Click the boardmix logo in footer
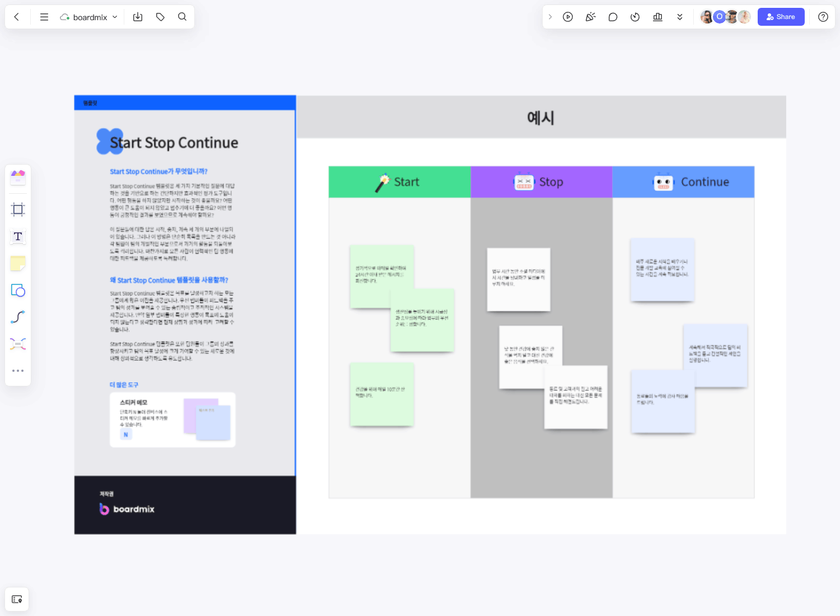 [127, 509]
